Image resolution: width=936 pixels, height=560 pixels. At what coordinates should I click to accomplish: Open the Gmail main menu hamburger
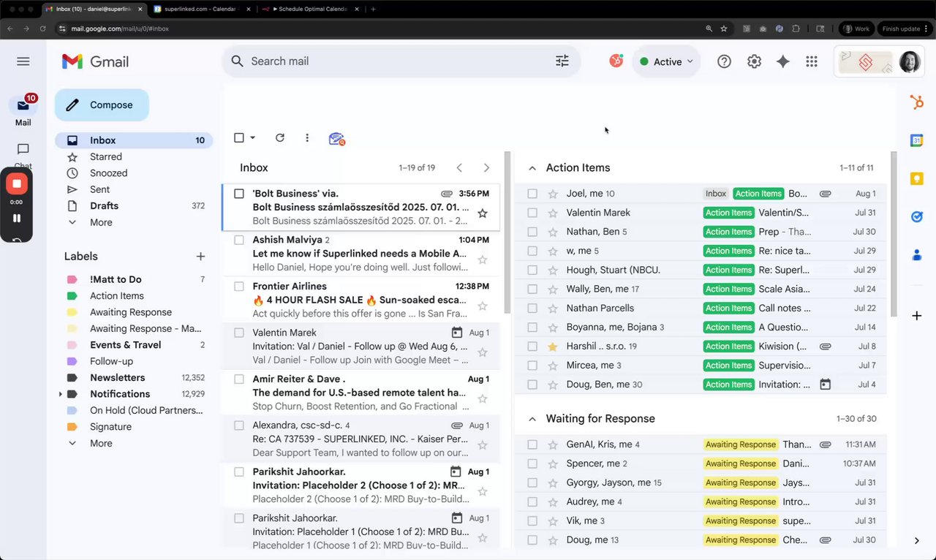point(23,61)
